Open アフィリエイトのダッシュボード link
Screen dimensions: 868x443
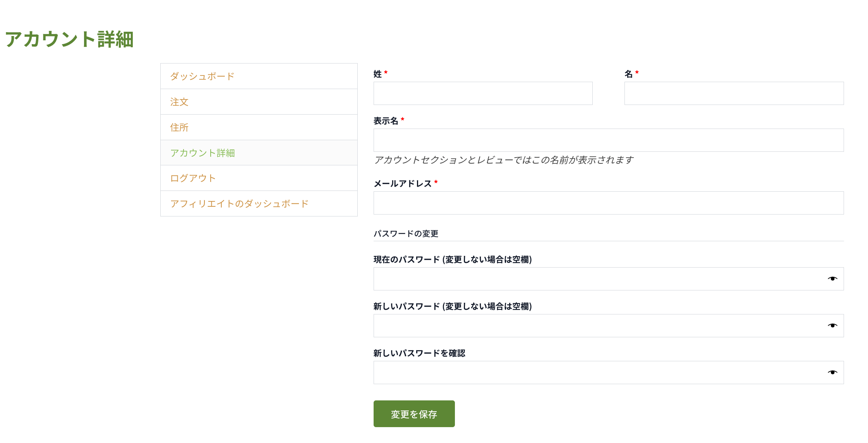[239, 204]
